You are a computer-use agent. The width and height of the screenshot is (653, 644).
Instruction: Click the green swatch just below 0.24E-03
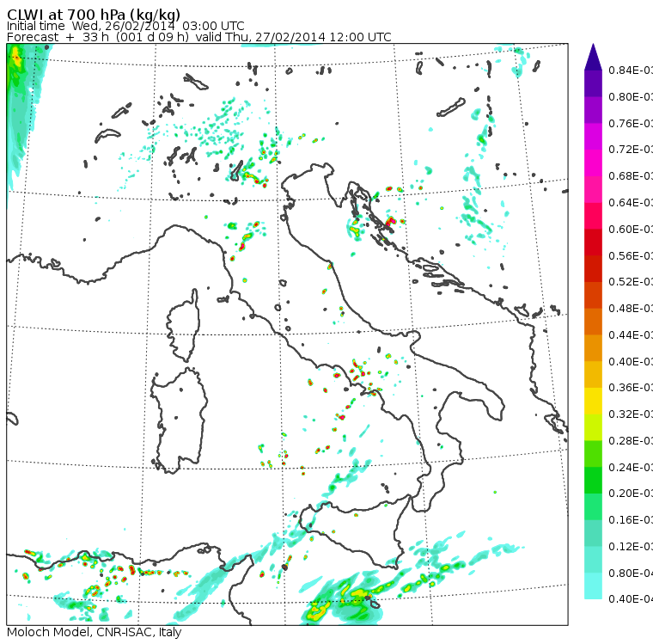(x=593, y=480)
